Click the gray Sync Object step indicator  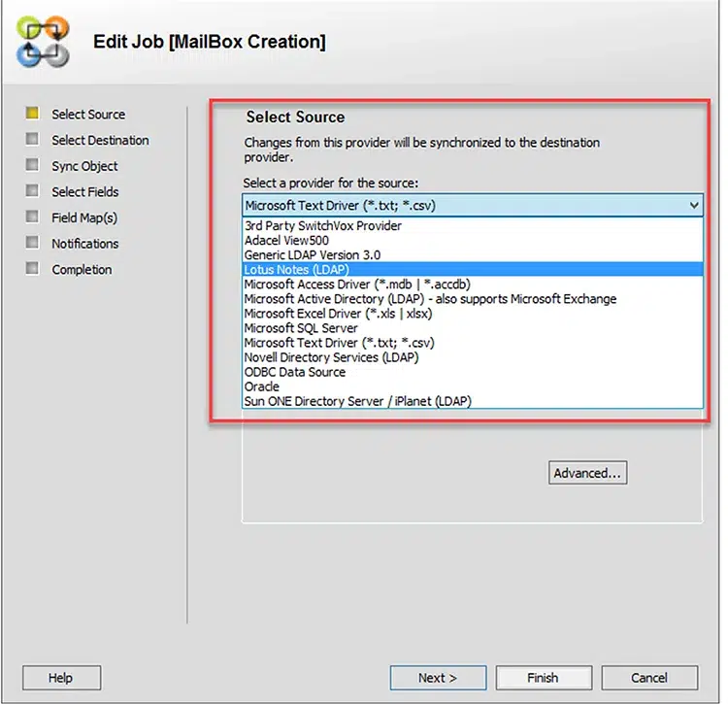(32, 164)
